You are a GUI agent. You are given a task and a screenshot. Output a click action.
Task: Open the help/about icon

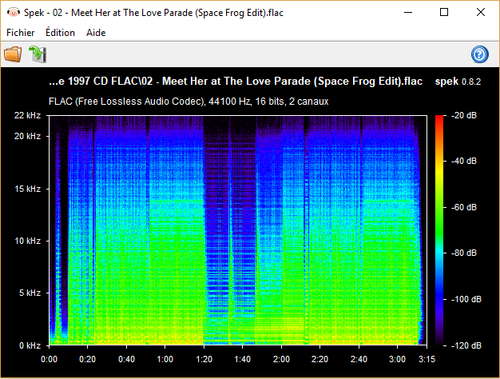tap(480, 54)
